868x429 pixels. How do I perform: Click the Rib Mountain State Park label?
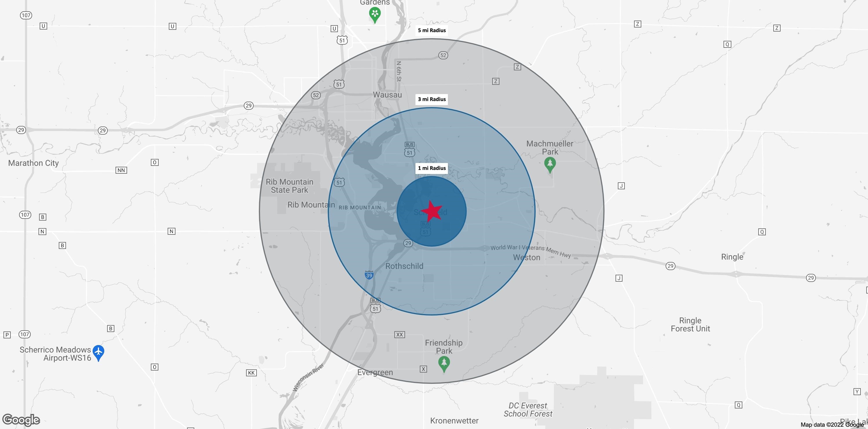[x=290, y=186]
